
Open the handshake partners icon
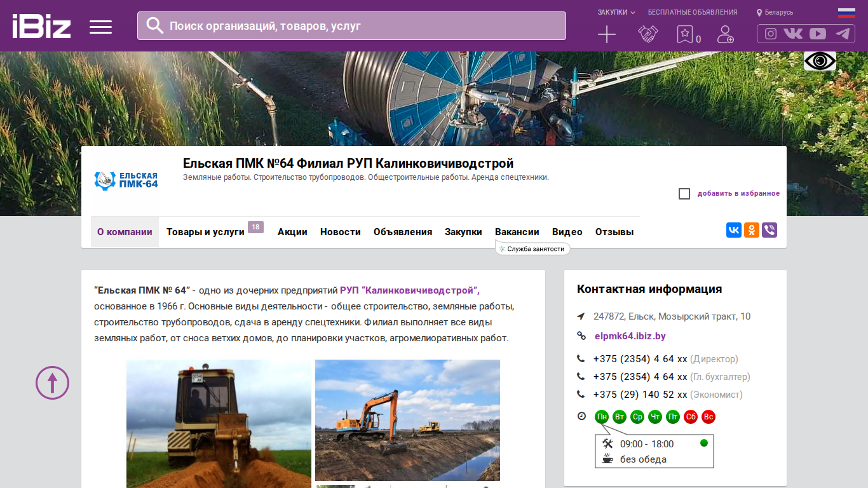(648, 34)
